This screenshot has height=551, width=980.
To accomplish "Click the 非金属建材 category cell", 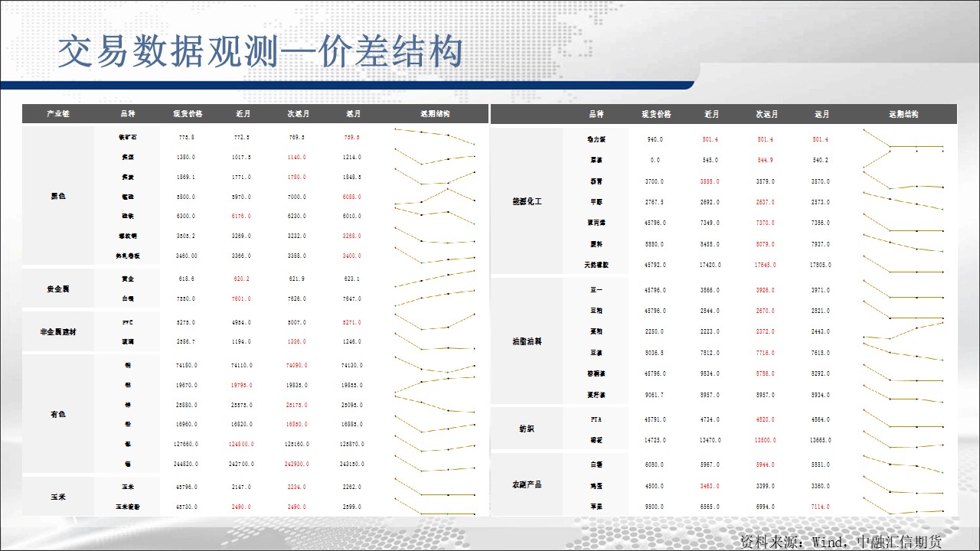I will click(x=58, y=332).
